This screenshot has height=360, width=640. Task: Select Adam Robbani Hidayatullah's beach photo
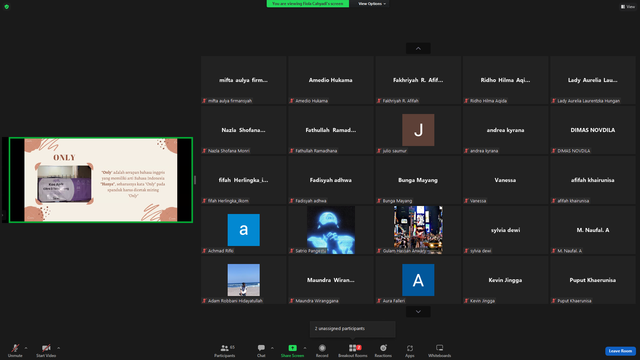[243, 280]
